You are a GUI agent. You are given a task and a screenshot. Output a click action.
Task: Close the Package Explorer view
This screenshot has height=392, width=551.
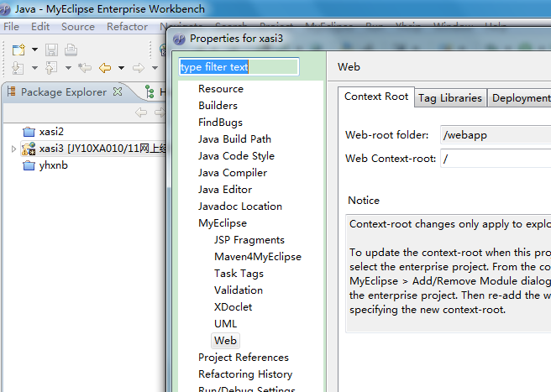pyautogui.click(x=118, y=91)
